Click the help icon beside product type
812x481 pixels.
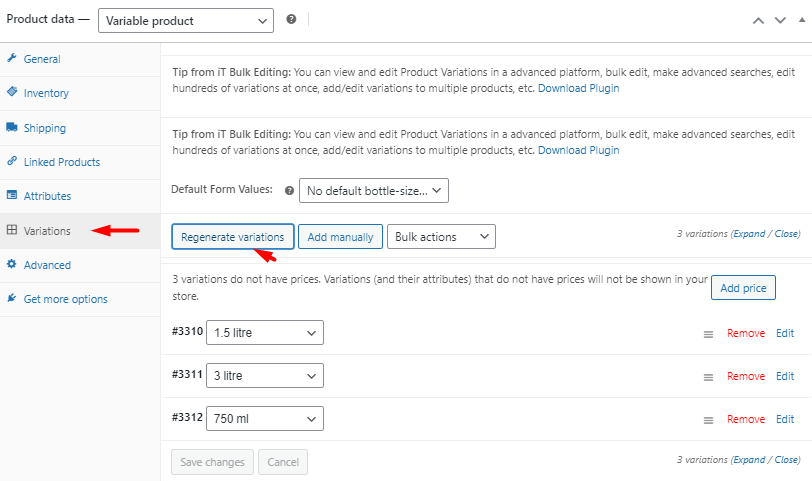coord(292,19)
